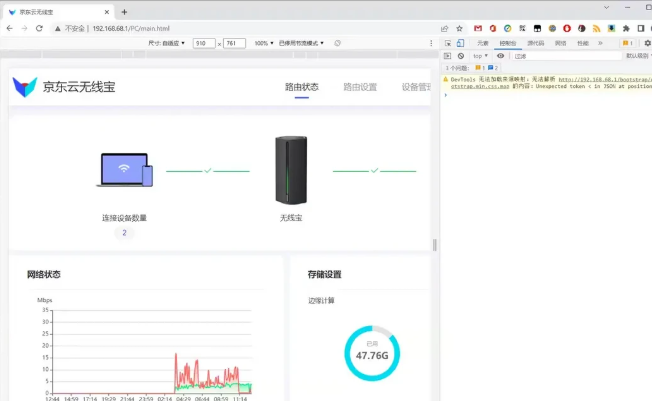Click the 存储设置 heading

pos(324,274)
